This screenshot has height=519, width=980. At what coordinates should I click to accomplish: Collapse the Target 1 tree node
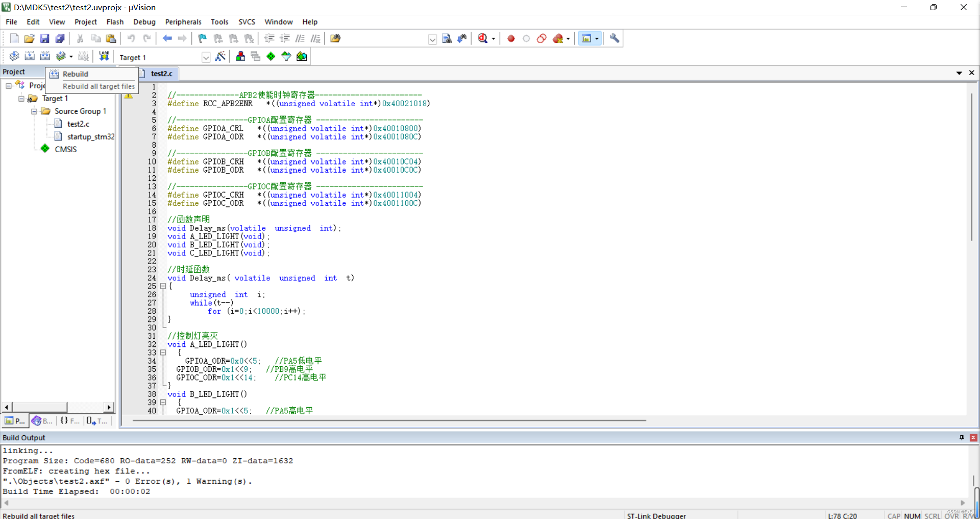click(x=21, y=99)
